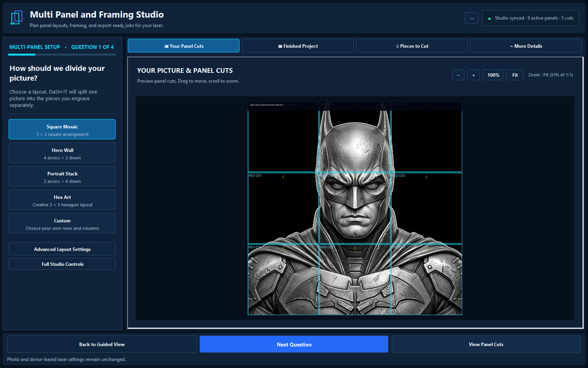The image size is (588, 368).
Task: Click the "Question 1 of 4" step label
Action: pos(93,47)
